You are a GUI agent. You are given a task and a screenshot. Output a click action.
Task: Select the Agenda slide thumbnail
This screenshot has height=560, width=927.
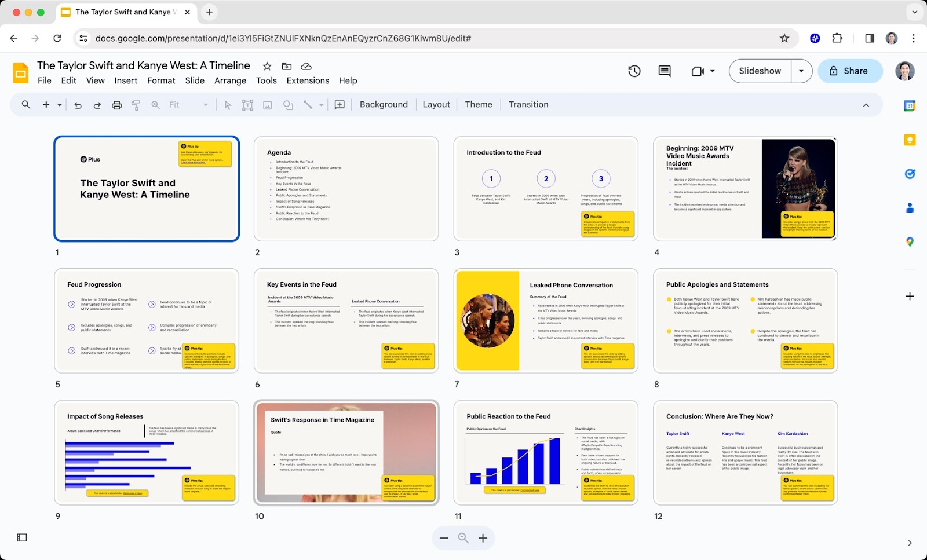click(x=346, y=189)
